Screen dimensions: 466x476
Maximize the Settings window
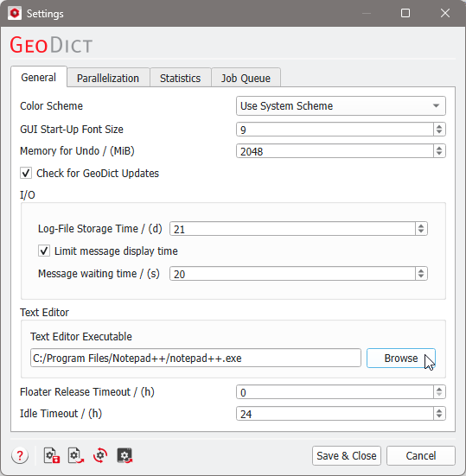pos(405,13)
